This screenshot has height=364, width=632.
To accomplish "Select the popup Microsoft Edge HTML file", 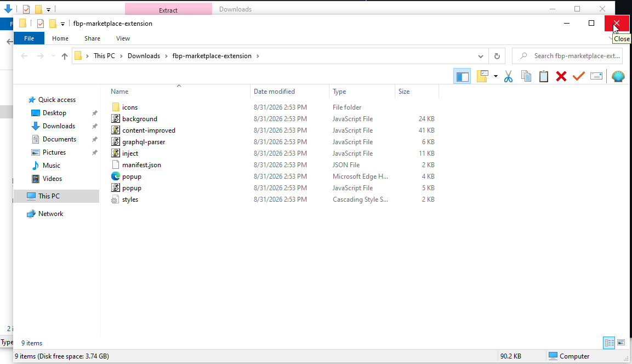I will point(132,176).
